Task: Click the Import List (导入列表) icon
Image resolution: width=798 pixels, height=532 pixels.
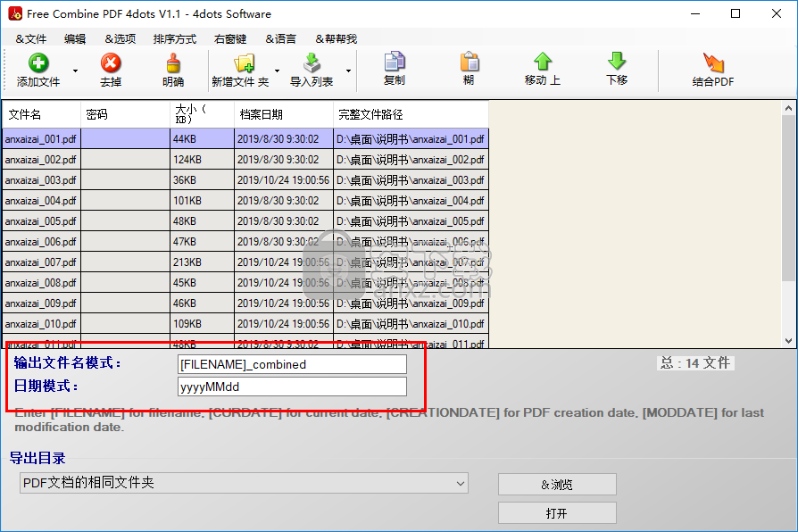Action: [x=312, y=63]
